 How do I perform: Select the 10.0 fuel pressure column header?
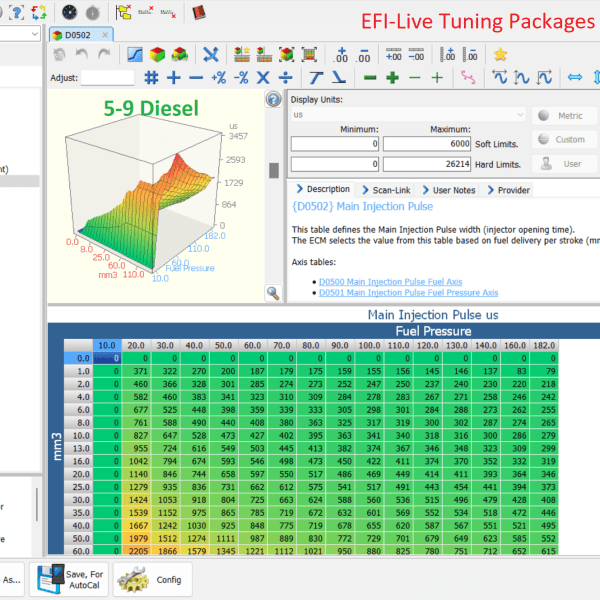(107, 346)
